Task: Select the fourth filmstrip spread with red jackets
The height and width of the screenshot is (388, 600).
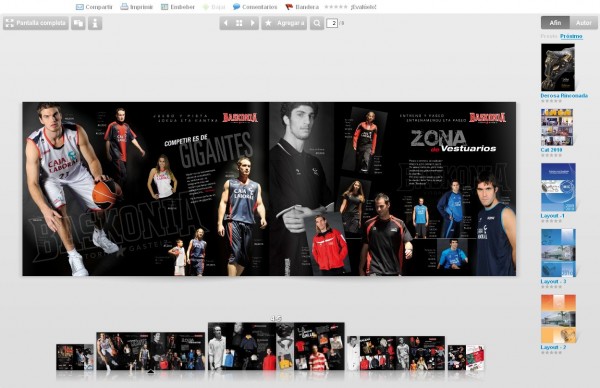Action: 396,353
